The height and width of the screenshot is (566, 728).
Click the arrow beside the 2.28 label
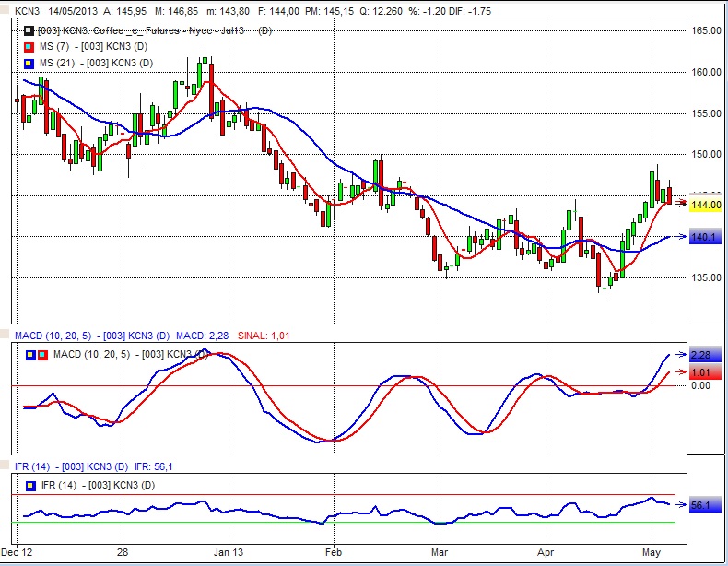681,354
